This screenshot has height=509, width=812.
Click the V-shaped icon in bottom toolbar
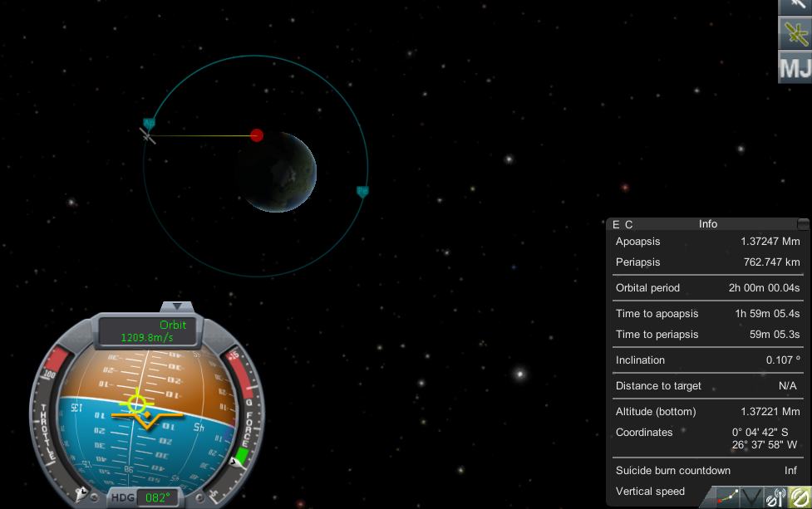tap(752, 497)
